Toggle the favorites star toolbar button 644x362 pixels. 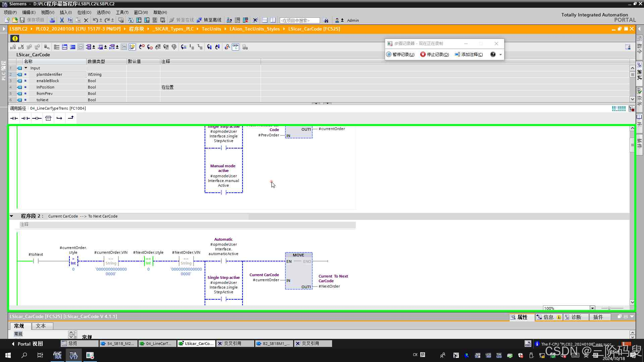point(132,47)
